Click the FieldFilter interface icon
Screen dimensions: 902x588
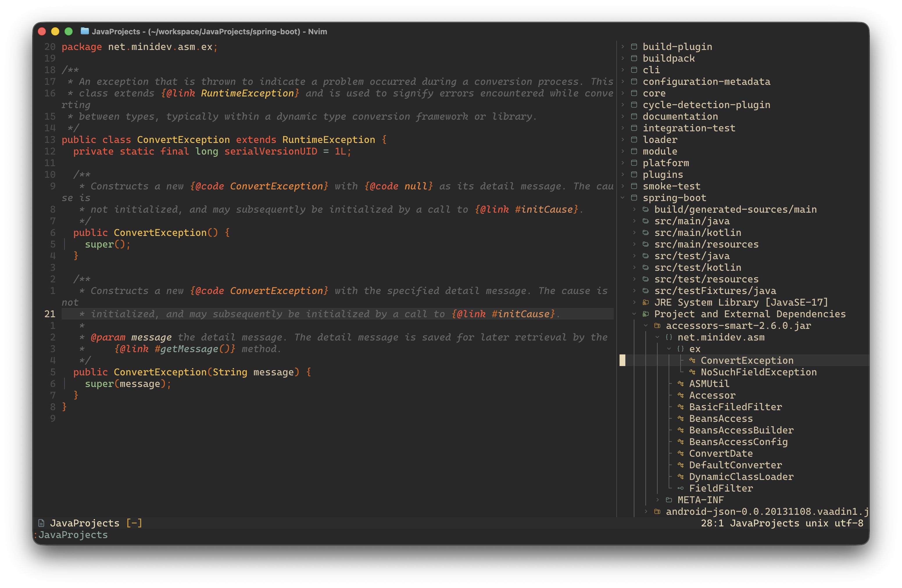tap(680, 488)
